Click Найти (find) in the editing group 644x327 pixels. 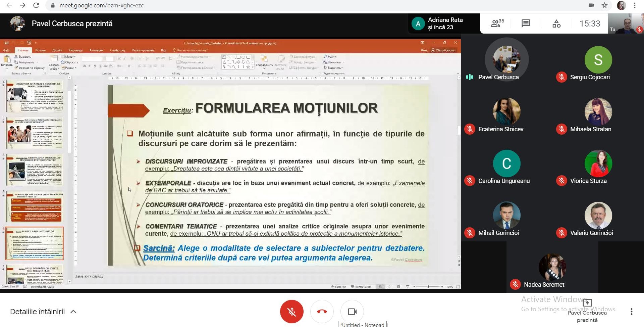click(x=330, y=57)
